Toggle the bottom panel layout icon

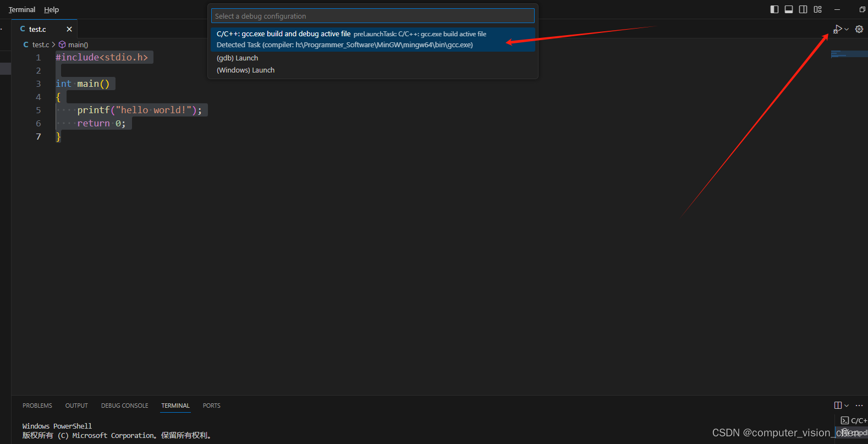click(789, 9)
